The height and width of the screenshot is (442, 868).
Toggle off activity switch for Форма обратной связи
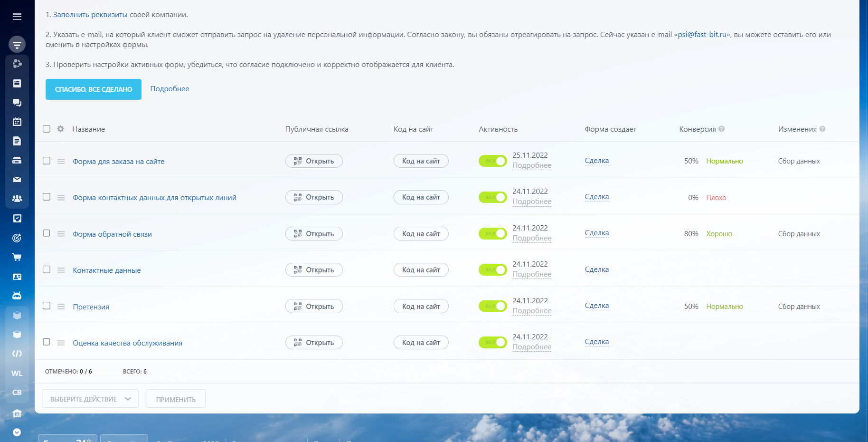click(492, 233)
